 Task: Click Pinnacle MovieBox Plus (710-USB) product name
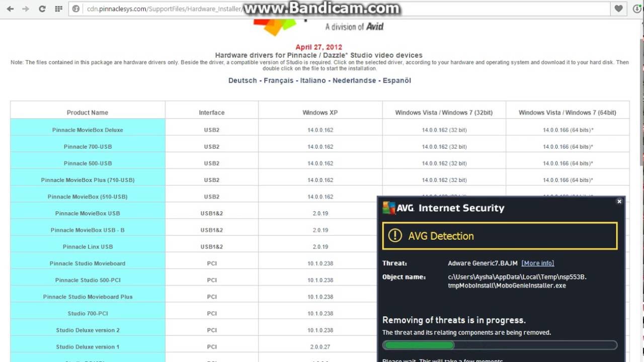click(88, 180)
